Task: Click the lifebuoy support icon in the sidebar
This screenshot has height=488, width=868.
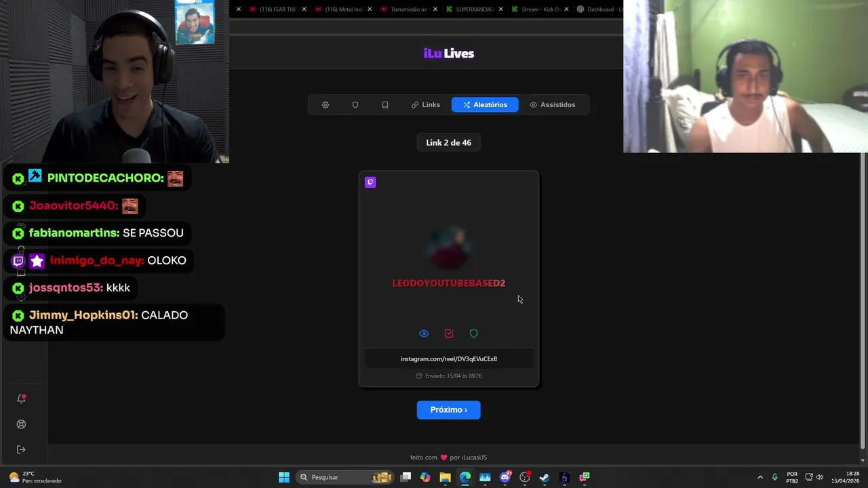Action: pyautogui.click(x=21, y=424)
